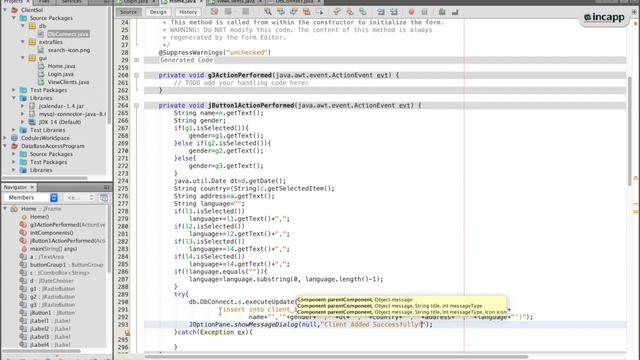
Task: Click the Stop Macro Recording icon beside the red dot
Action: pyautogui.click(x=424, y=12)
